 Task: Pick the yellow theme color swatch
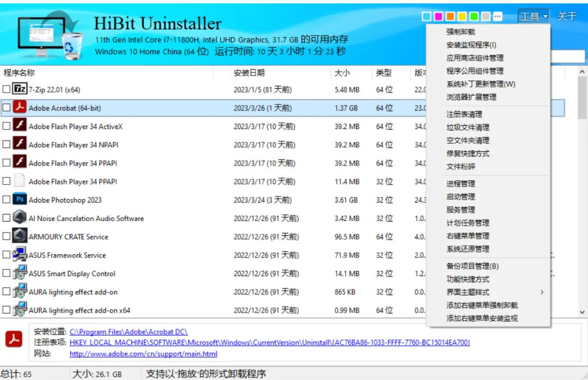click(x=462, y=16)
